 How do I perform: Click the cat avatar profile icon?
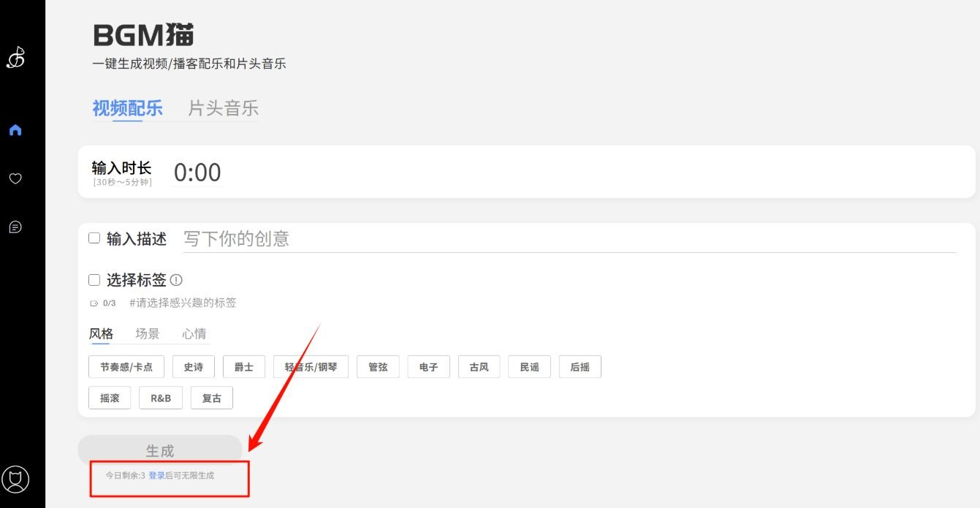[15, 479]
